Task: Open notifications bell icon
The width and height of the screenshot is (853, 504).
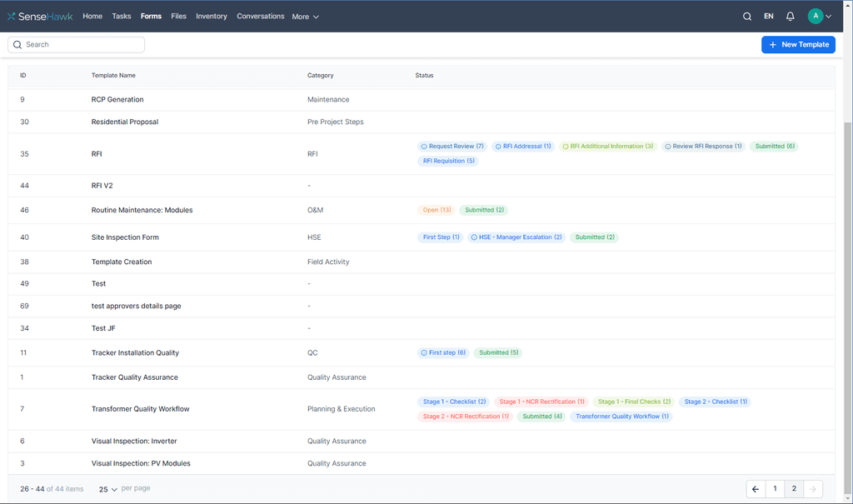Action: tap(790, 17)
